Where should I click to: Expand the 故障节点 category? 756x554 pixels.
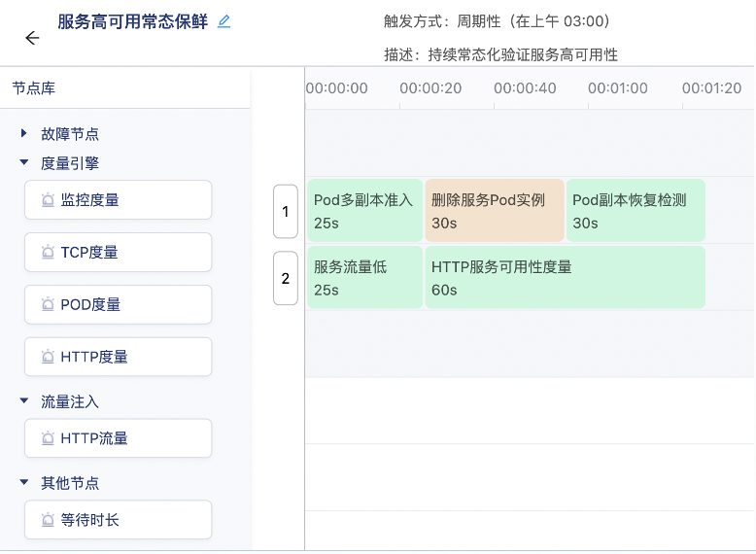(x=24, y=134)
